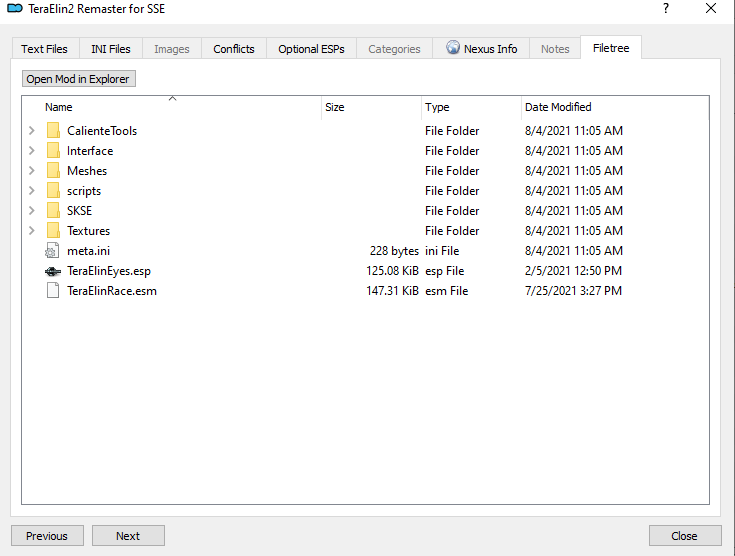The width and height of the screenshot is (735, 556).
Task: Click date modified of meta.ini
Action: [x=574, y=251]
